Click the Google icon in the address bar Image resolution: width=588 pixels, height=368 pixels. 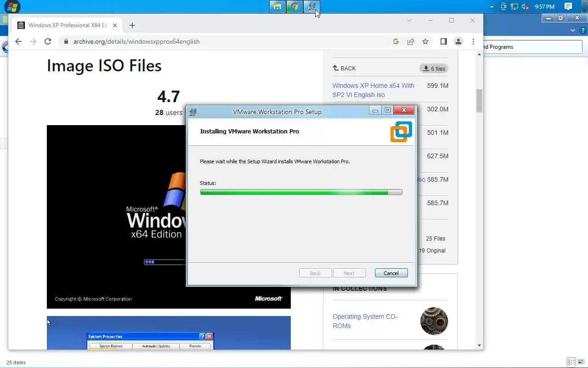pos(396,41)
